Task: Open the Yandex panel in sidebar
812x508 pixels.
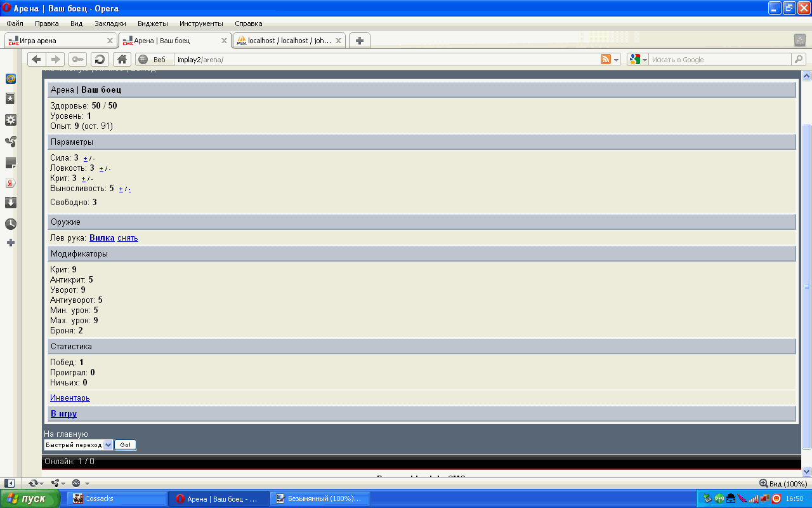Action: 11,183
